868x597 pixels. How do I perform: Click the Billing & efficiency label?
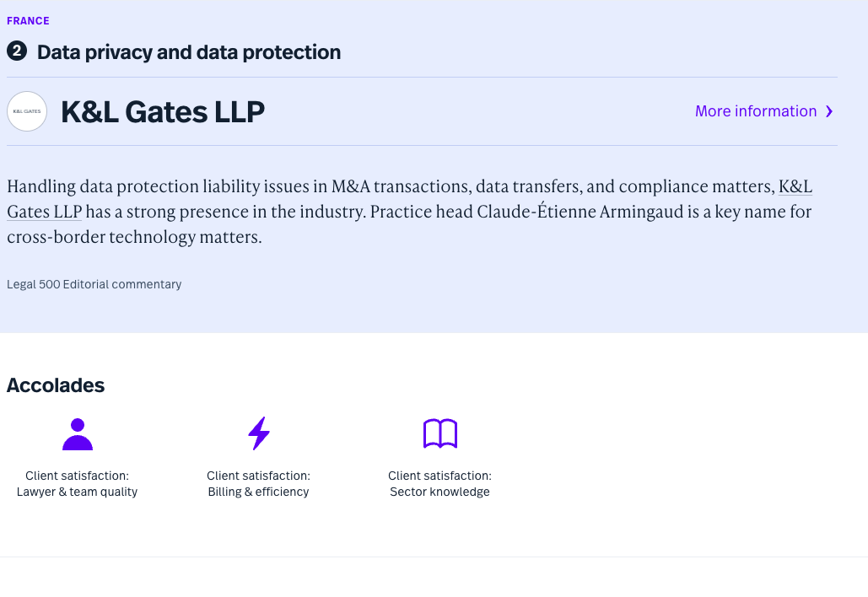coord(258,492)
